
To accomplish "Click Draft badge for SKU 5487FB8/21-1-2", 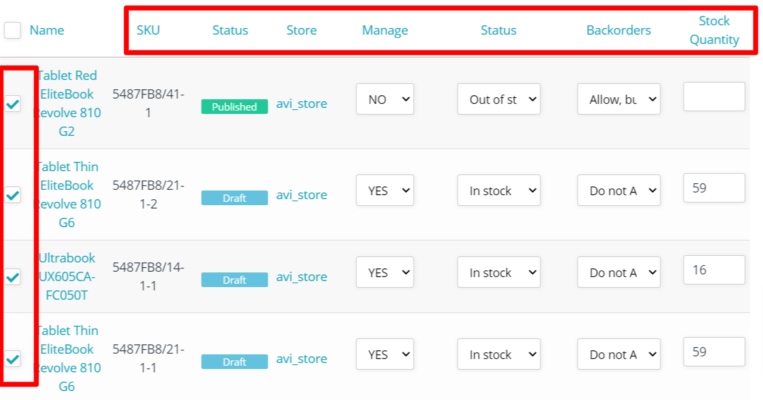I will pos(235,198).
